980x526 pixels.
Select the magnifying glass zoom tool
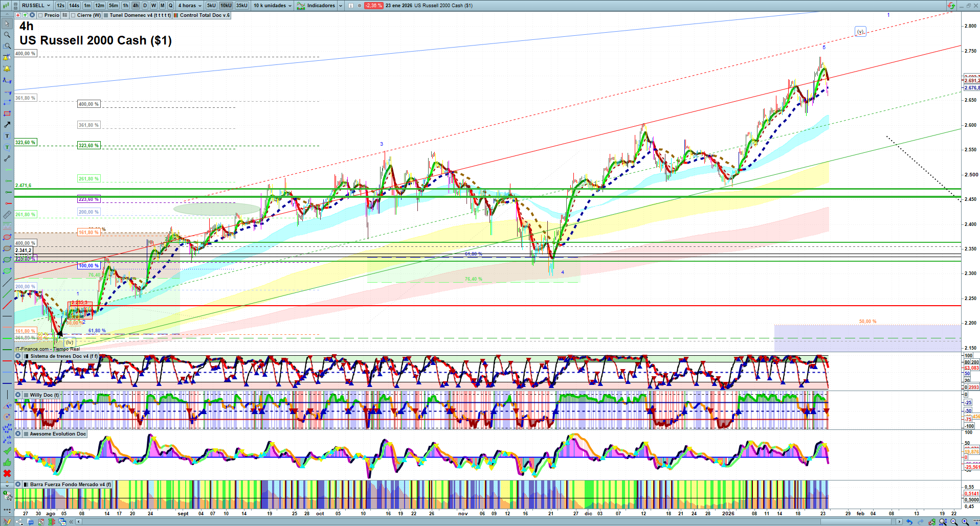(7, 35)
